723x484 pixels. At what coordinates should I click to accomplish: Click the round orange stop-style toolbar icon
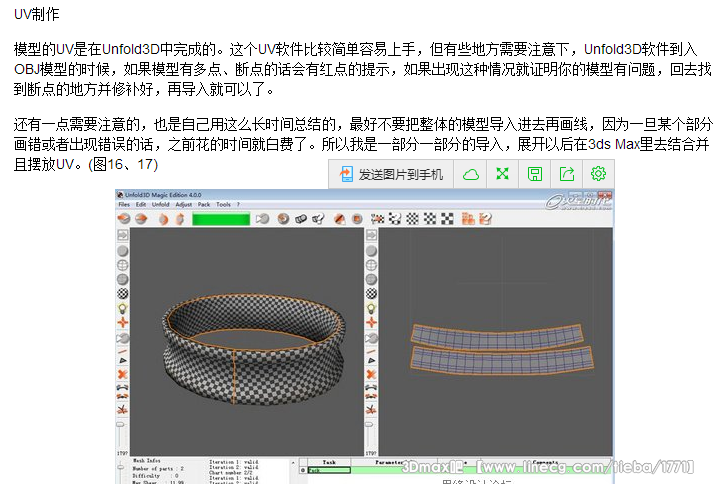[357, 219]
